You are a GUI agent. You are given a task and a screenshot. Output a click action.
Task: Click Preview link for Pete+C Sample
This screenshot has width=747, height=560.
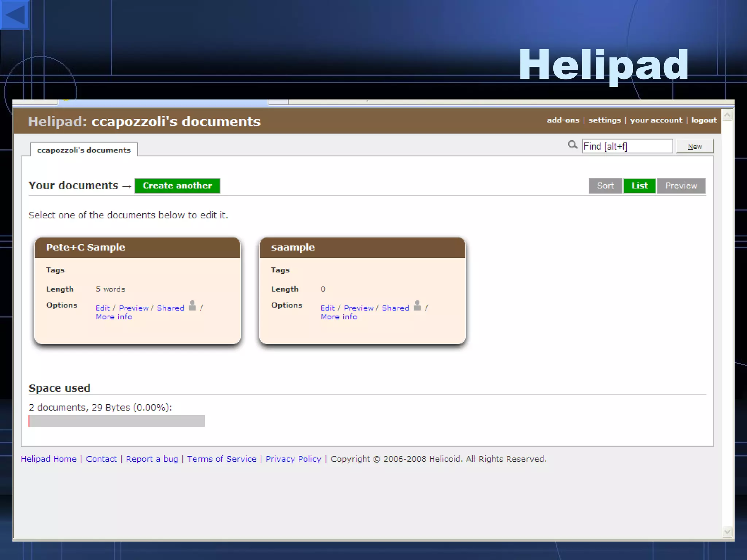(133, 308)
